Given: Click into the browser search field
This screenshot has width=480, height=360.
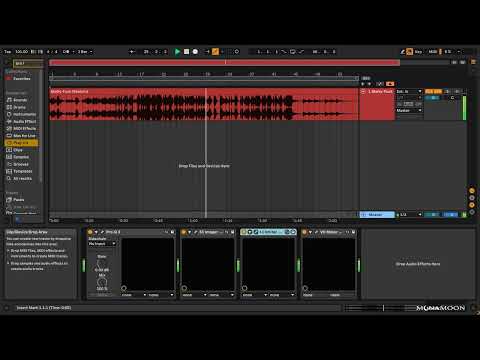Looking at the screenshot, I should click(x=28, y=63).
